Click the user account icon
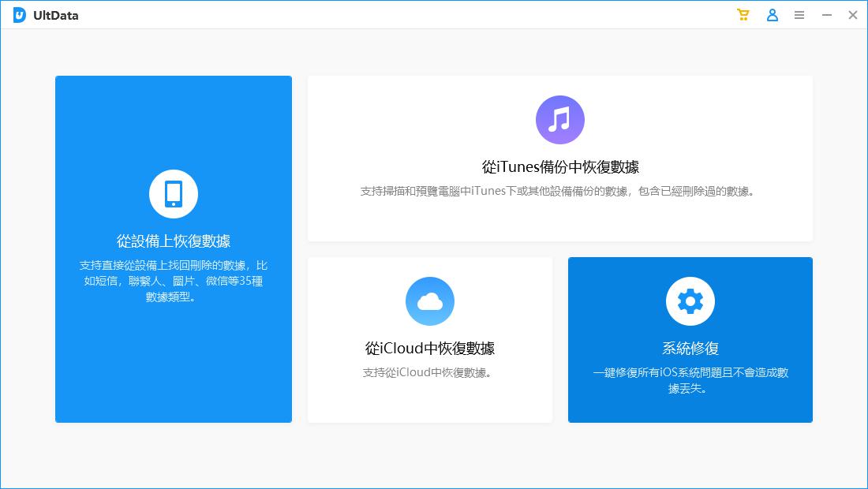Viewport: 868px width, 489px height. 772,14
